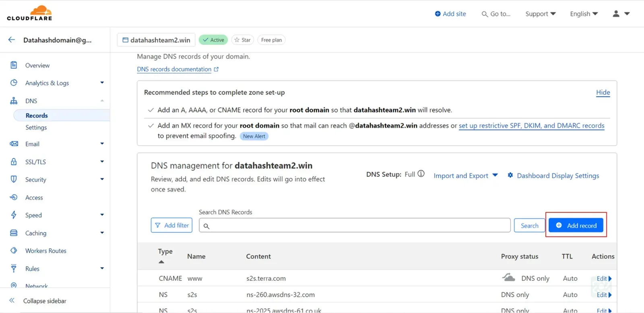644x313 pixels.
Task: Open the Go to search
Action: coord(496,14)
